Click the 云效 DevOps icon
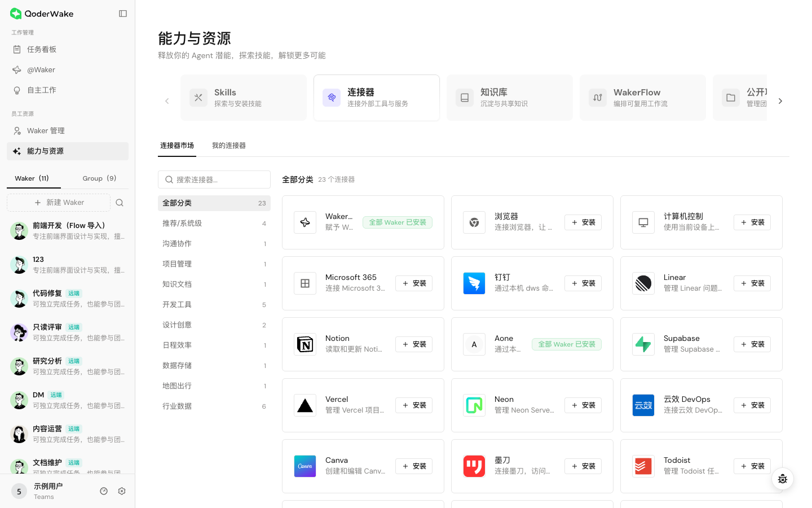The image size is (812, 508). pyautogui.click(x=643, y=405)
